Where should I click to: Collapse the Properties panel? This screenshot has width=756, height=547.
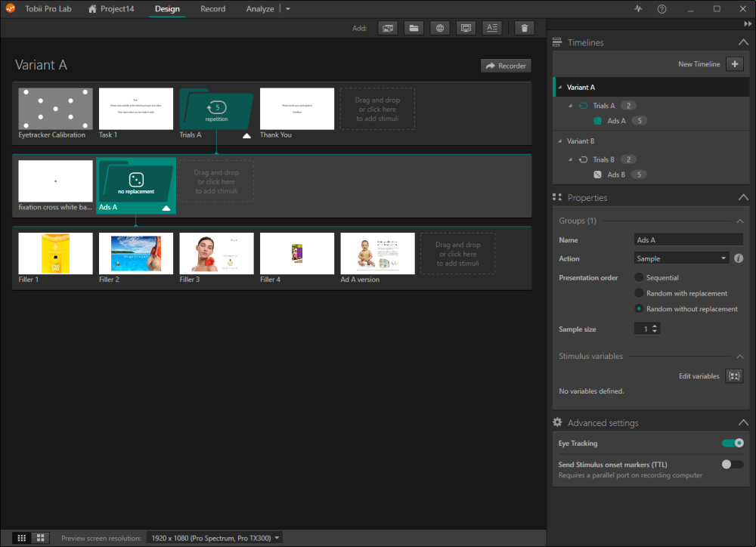coord(743,197)
